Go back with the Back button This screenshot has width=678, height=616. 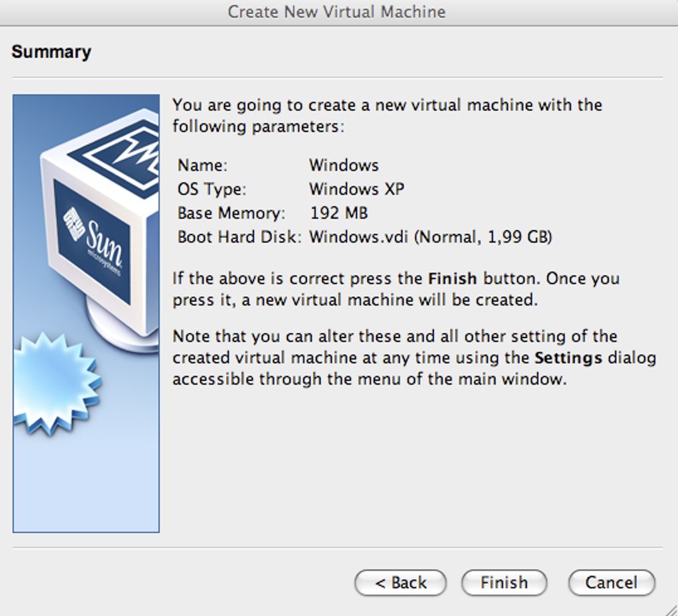pos(400,583)
